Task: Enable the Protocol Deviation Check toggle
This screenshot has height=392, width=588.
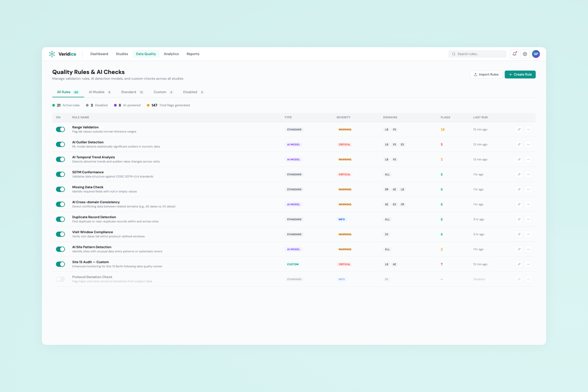Action: tap(60, 279)
